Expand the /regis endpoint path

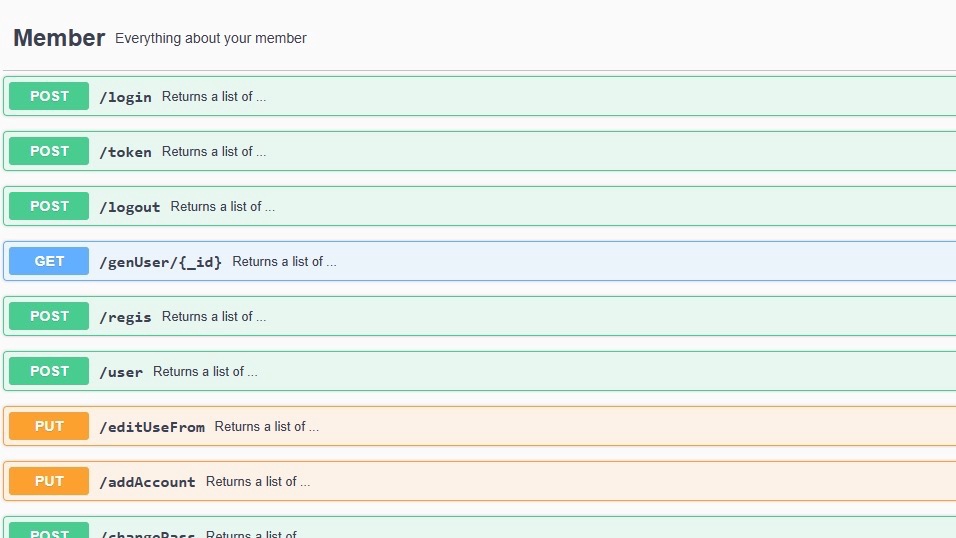[125, 317]
